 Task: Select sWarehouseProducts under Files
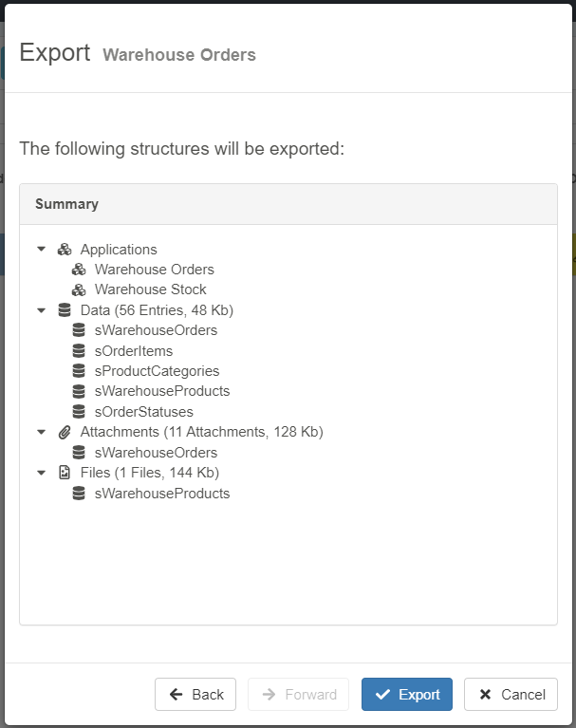tap(161, 494)
